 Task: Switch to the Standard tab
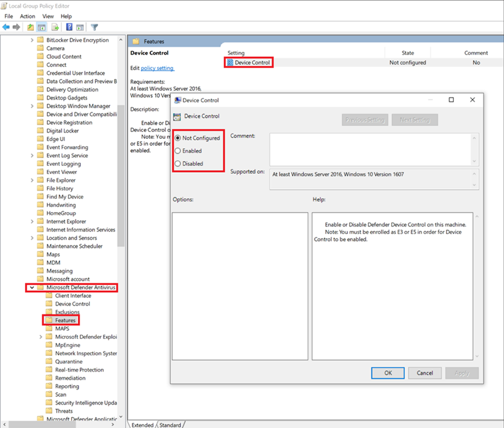pyautogui.click(x=170, y=425)
